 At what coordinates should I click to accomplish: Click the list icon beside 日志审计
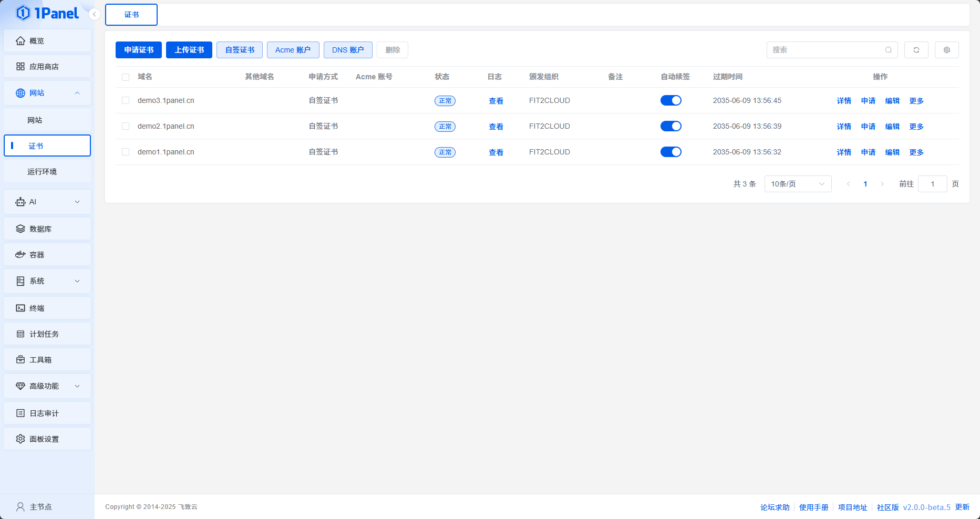(x=20, y=413)
